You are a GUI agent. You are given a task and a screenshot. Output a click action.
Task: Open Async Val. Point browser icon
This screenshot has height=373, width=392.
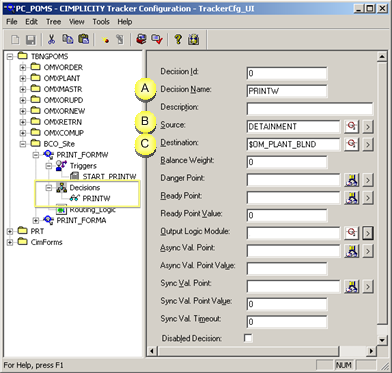[x=351, y=251]
